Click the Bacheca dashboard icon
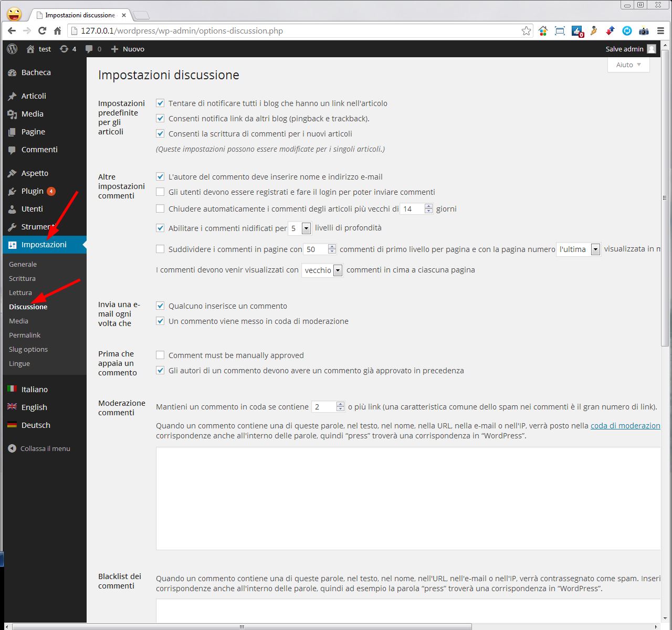 pyautogui.click(x=13, y=73)
